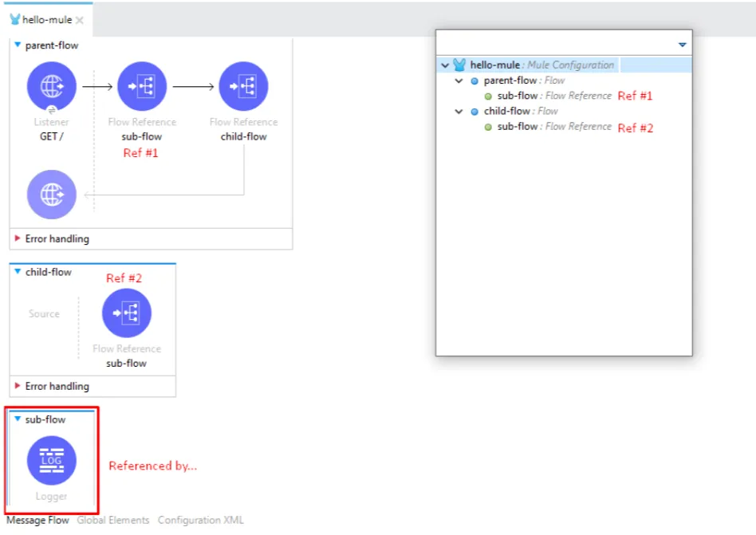Click the blue dot icon beside child-flow in outline
The height and width of the screenshot is (535, 756).
(x=474, y=112)
